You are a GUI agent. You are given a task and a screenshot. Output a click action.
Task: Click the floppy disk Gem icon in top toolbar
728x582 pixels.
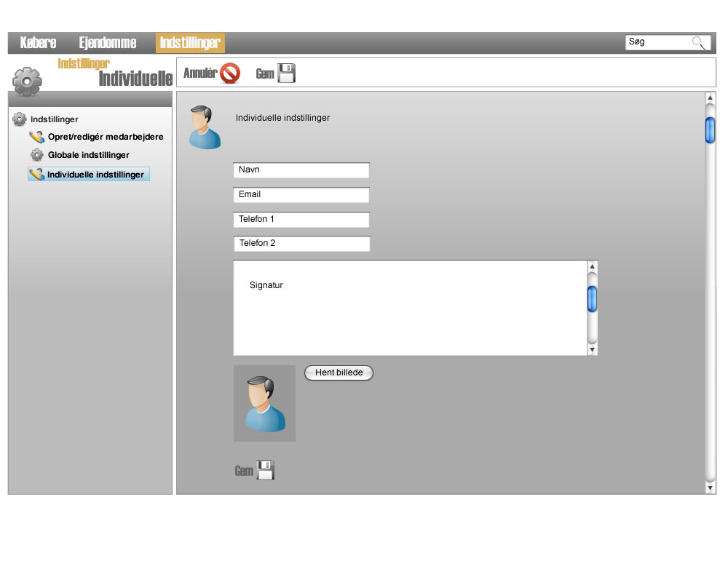(286, 73)
